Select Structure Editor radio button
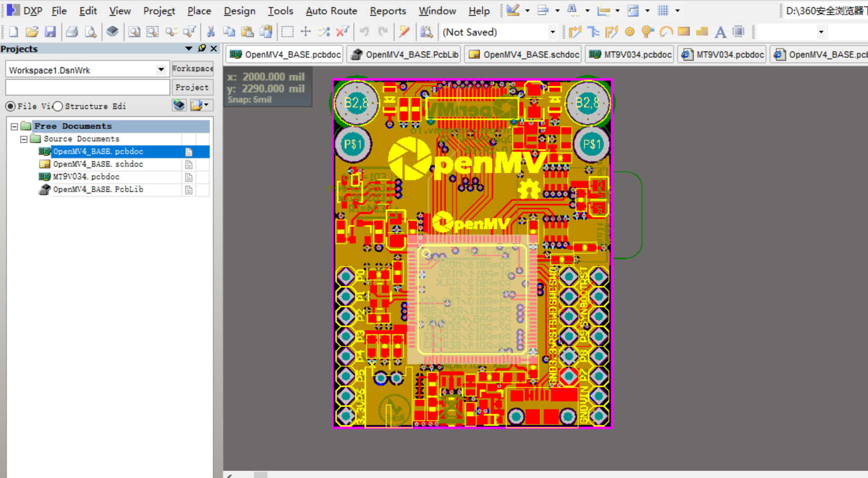Image resolution: width=868 pixels, height=478 pixels. (x=58, y=106)
